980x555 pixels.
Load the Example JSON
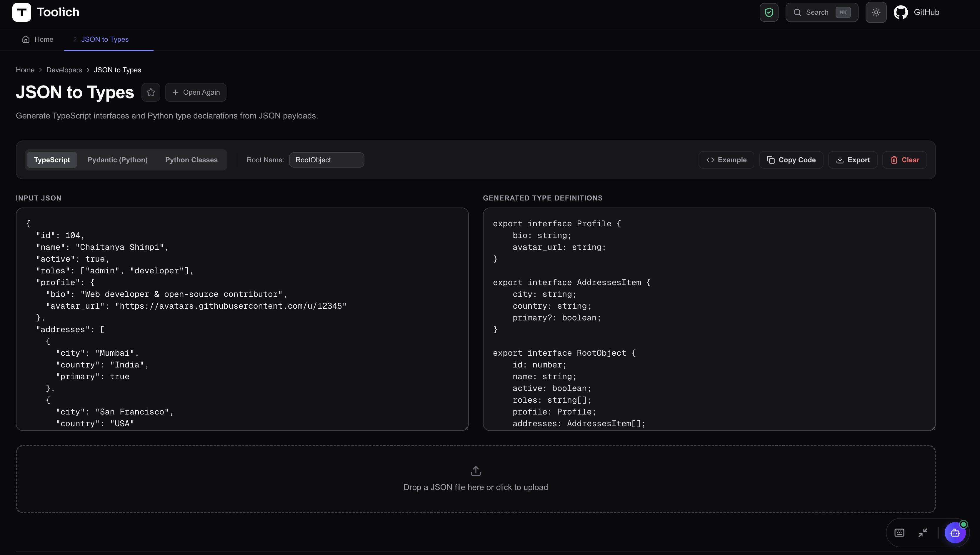point(726,160)
